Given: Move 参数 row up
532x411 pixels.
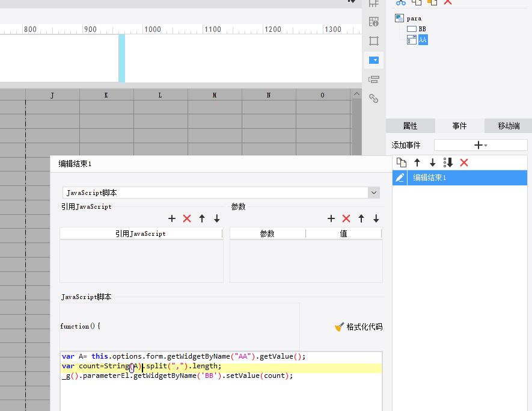Looking at the screenshot, I should [x=361, y=218].
